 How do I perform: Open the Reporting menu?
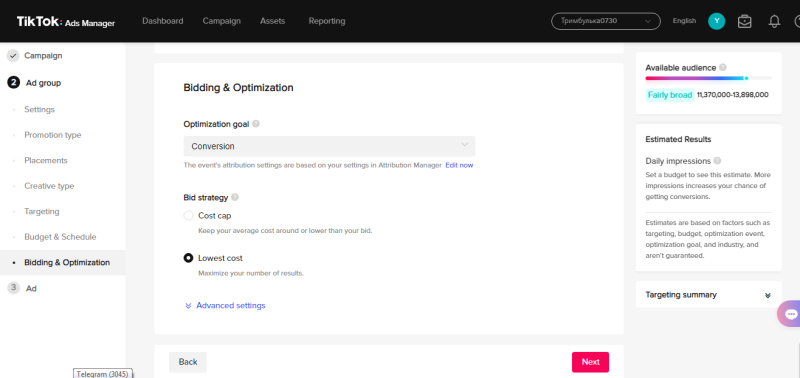point(327,21)
